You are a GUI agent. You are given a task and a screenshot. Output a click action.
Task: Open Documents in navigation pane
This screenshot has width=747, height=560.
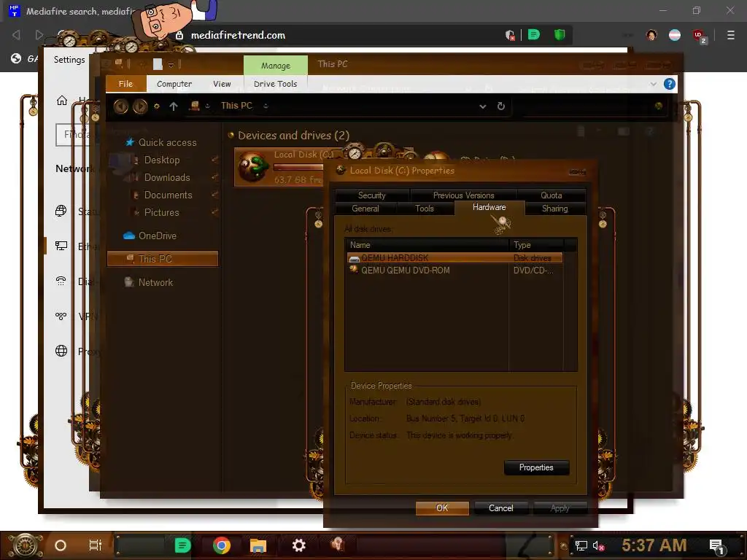tap(168, 195)
